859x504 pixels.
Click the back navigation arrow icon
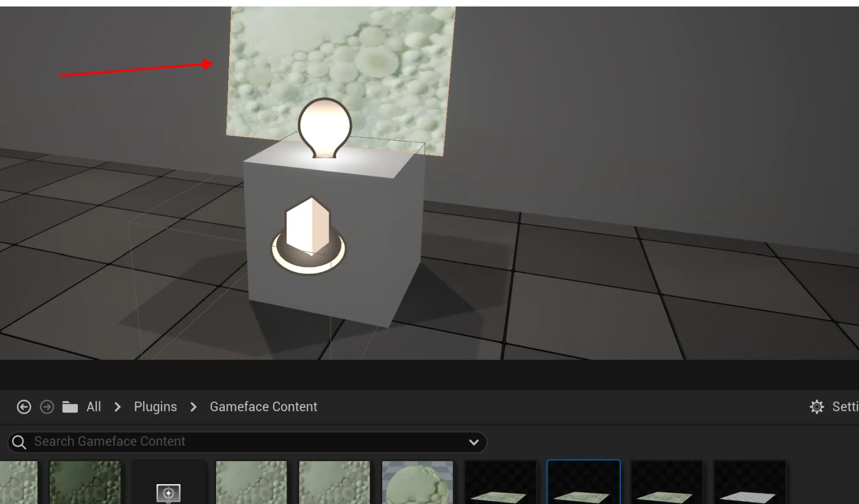click(x=24, y=407)
